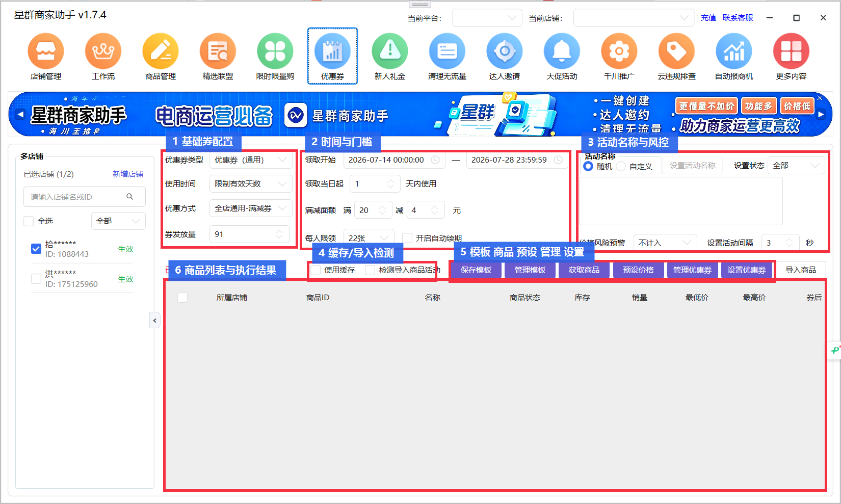Click the banner's right arrow
Image resolution: width=841 pixels, height=504 pixels.
tap(821, 114)
